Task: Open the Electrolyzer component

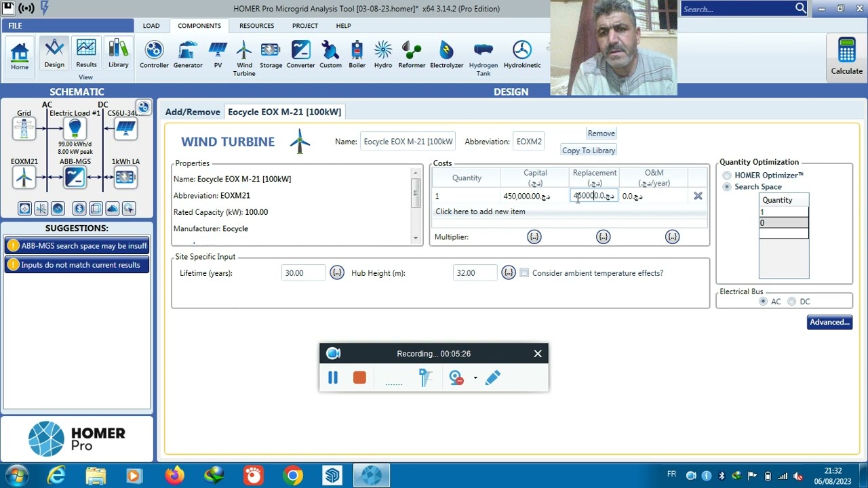Action: click(446, 55)
